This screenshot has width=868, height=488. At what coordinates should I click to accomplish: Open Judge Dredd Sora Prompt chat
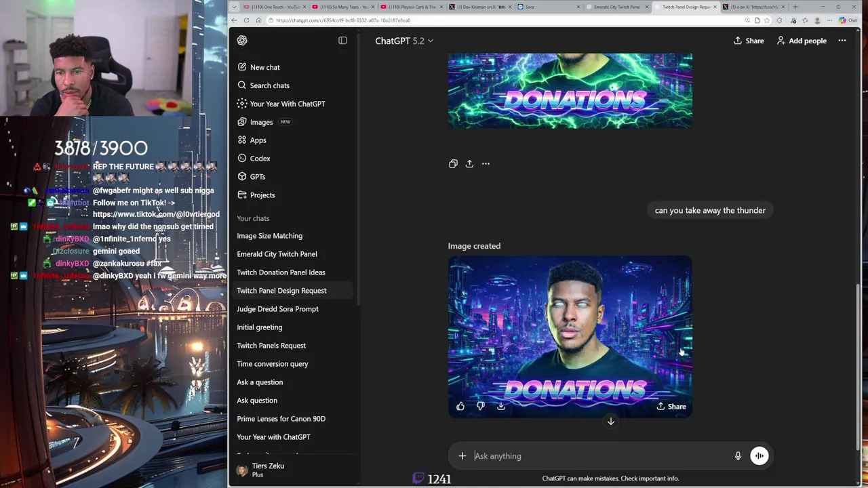(x=277, y=309)
